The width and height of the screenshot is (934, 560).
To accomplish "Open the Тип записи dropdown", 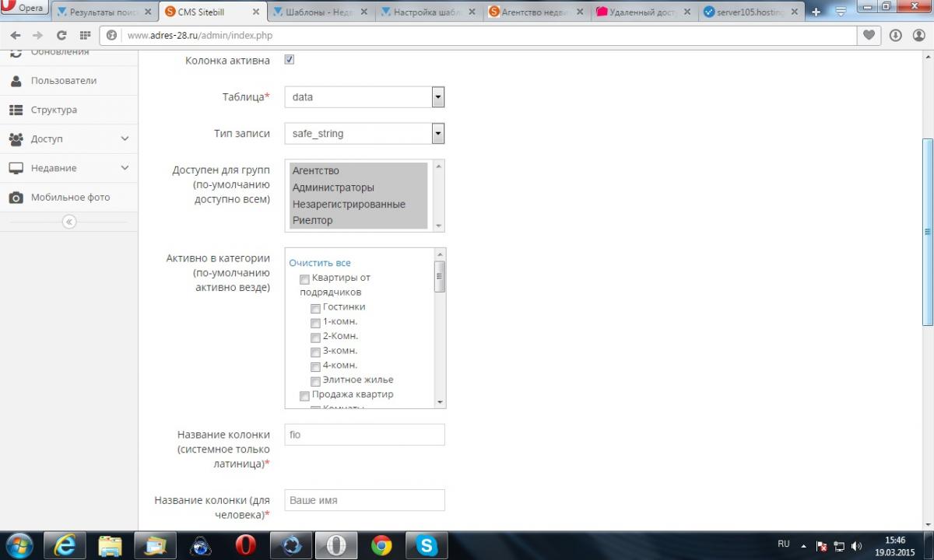I will click(364, 134).
